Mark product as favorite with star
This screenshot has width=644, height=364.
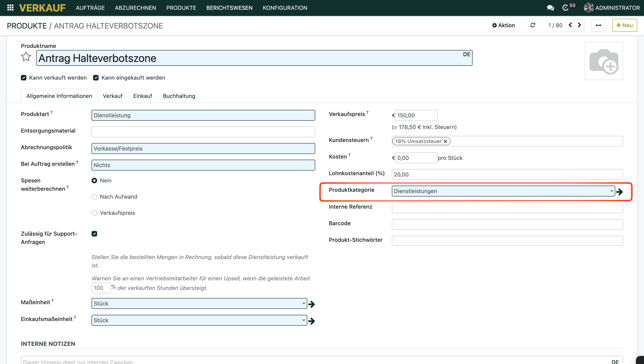(x=26, y=57)
